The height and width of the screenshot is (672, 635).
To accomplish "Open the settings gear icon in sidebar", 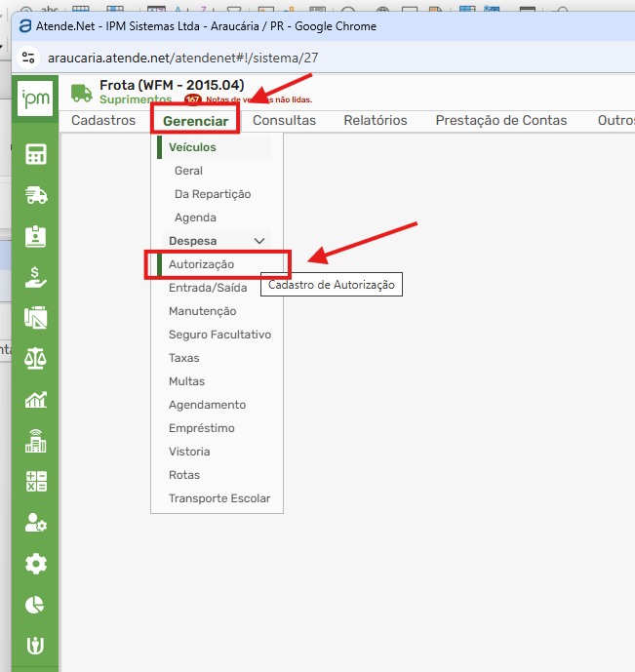I will 36,564.
